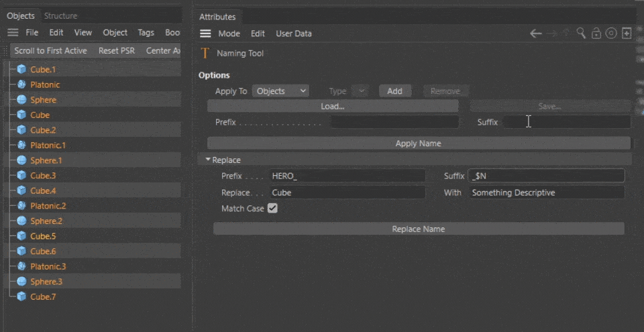Image resolution: width=644 pixels, height=332 pixels.
Task: Click the Cube.2 object icon
Action: click(21, 130)
